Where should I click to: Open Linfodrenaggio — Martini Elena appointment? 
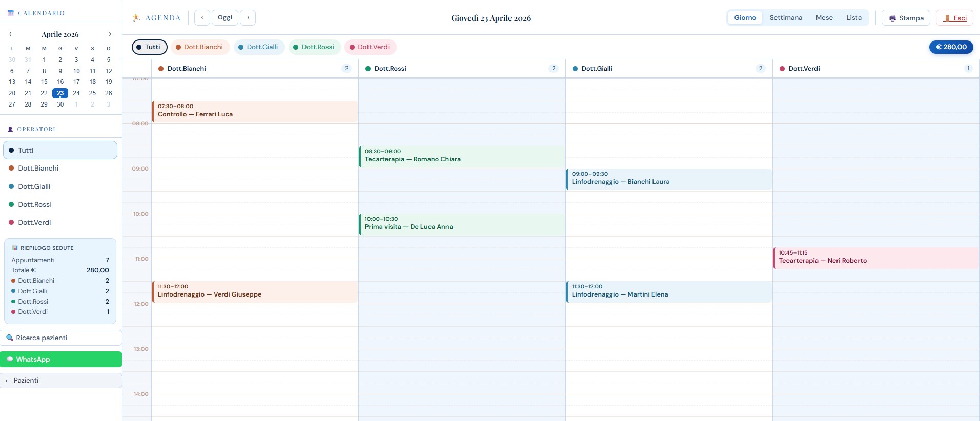click(x=669, y=292)
